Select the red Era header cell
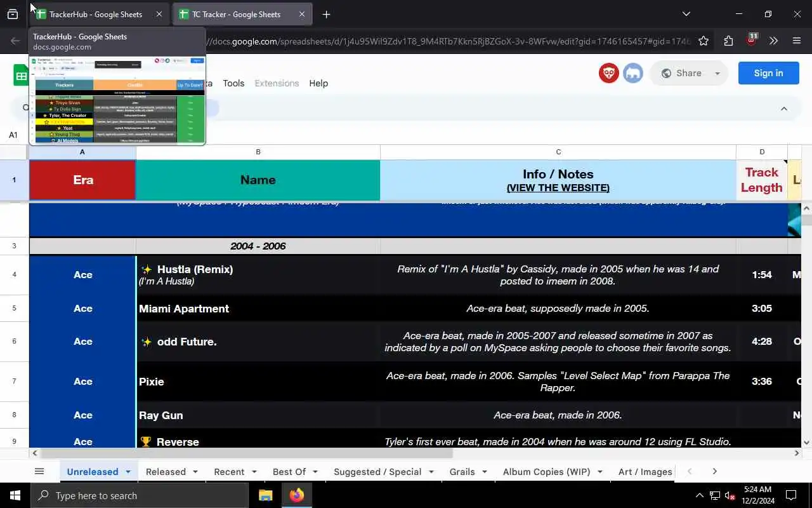This screenshot has width=812, height=508. 82,180
